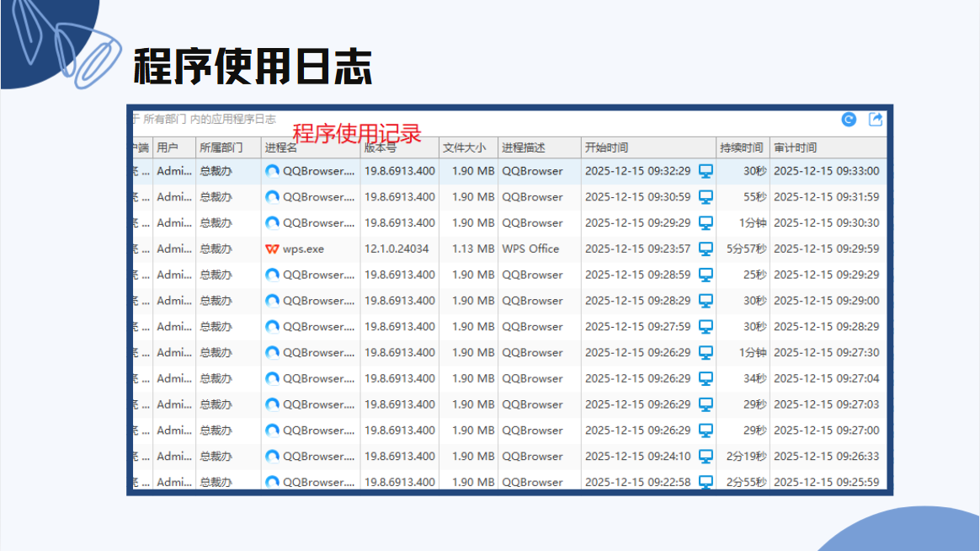Select monitor icon for row audited 09:27:30

(x=706, y=353)
